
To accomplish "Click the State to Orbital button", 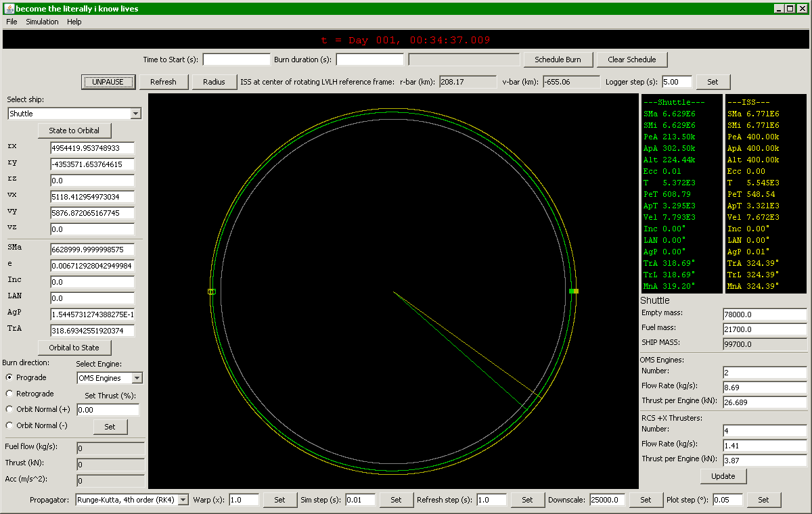I will [x=74, y=131].
